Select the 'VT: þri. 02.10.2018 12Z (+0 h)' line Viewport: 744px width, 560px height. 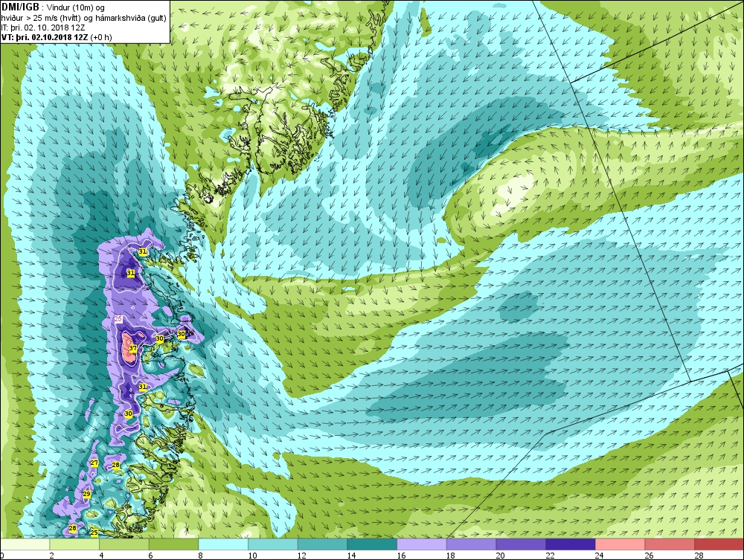57,37
